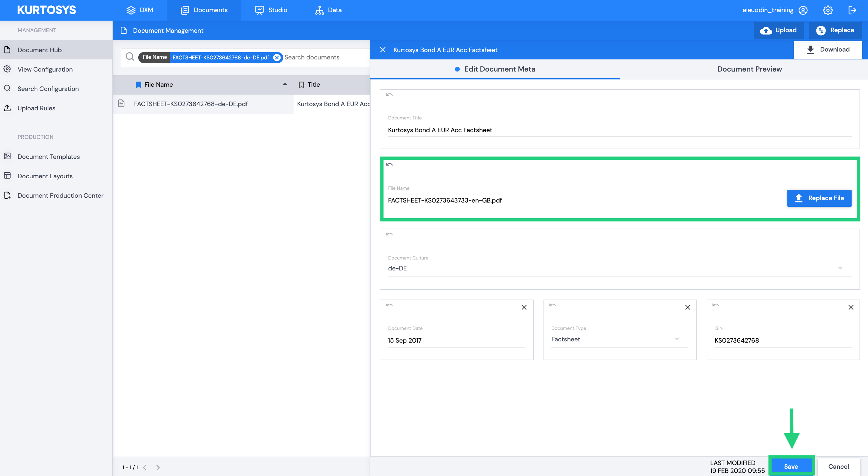This screenshot has height=476, width=868.
Task: Click the PDF file icon in row
Action: tap(121, 103)
